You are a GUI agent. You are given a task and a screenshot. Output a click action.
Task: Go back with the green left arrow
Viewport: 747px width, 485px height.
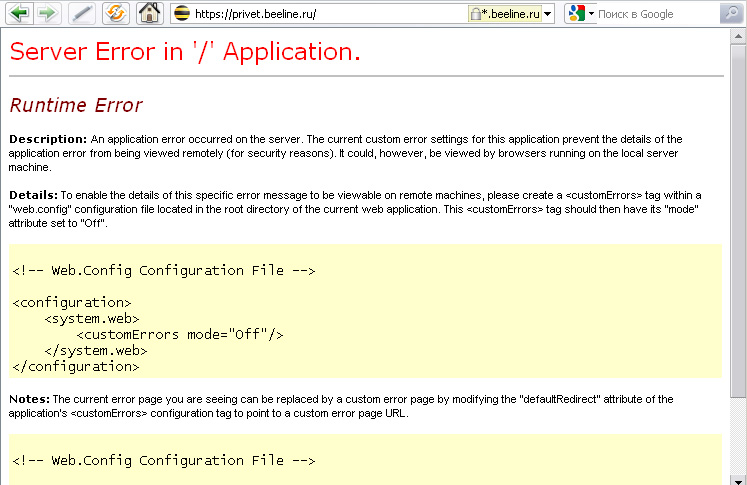pyautogui.click(x=19, y=13)
